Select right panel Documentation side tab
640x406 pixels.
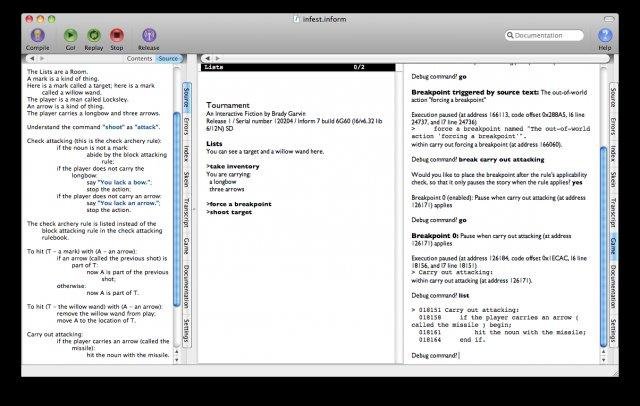613,286
